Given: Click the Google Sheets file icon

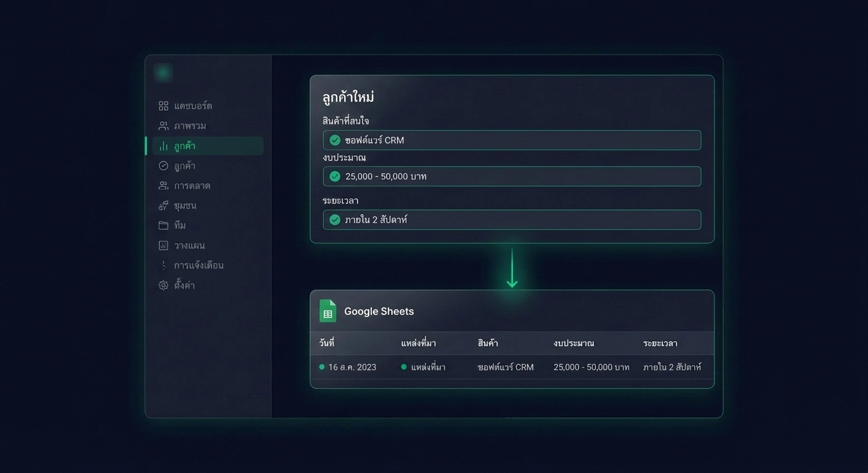Looking at the screenshot, I should 328,311.
